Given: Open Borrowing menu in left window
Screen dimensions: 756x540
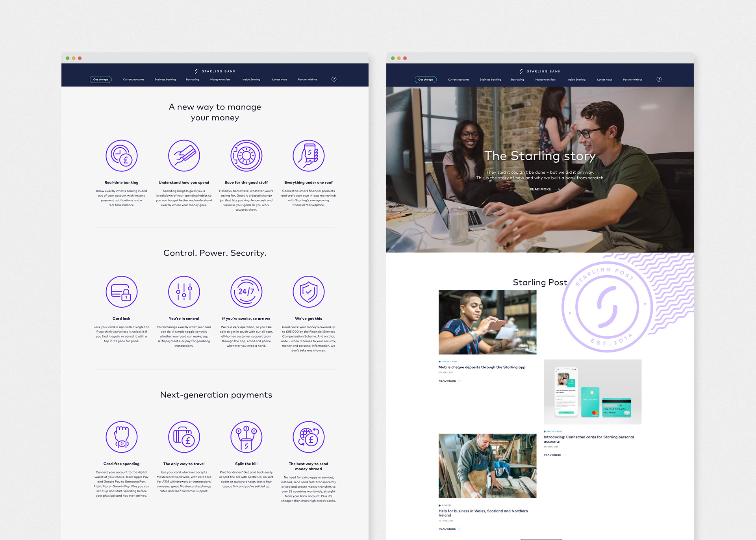Looking at the screenshot, I should coord(193,80).
